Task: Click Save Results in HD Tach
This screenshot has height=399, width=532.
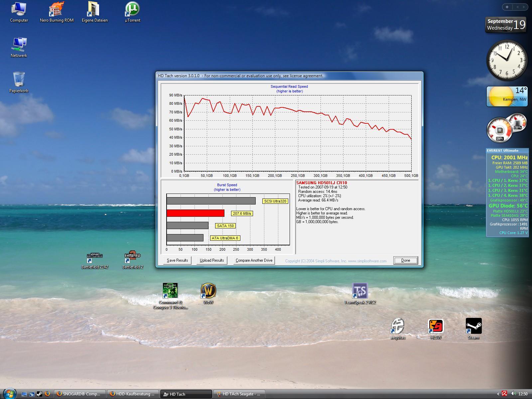Action: click(177, 260)
